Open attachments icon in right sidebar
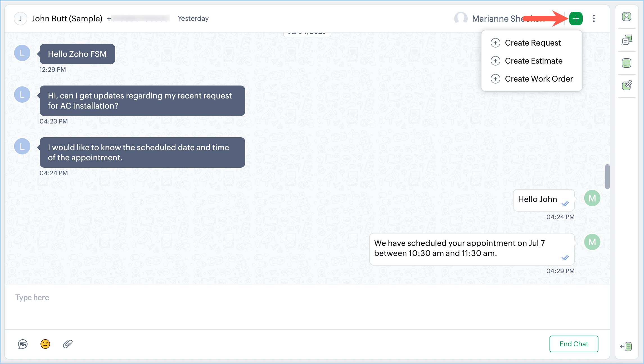The height and width of the screenshot is (364, 644). (627, 85)
